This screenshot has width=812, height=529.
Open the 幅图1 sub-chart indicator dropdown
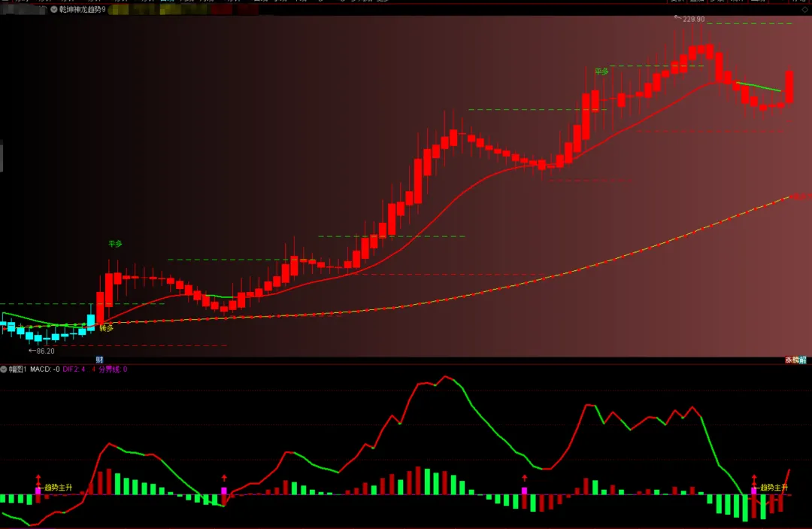[x=4, y=369]
